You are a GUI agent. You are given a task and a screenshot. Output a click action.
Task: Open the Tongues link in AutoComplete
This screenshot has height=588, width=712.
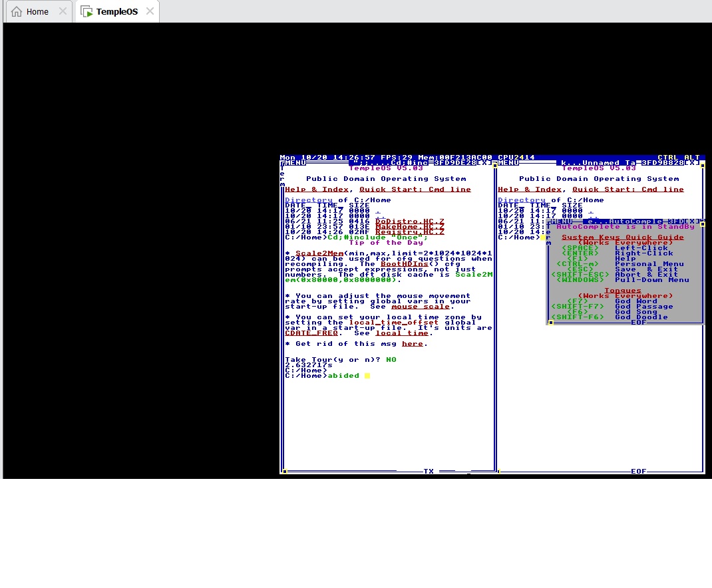coord(623,291)
